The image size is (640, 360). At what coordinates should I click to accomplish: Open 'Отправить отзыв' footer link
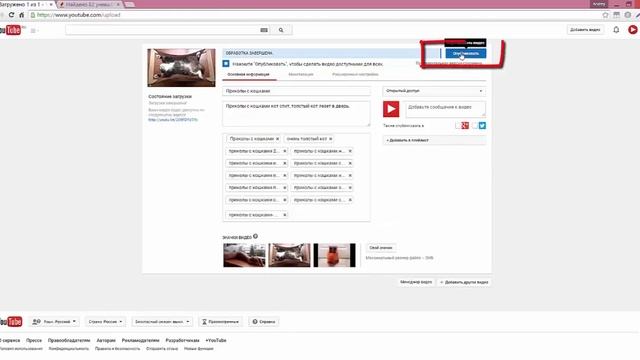pos(162,349)
